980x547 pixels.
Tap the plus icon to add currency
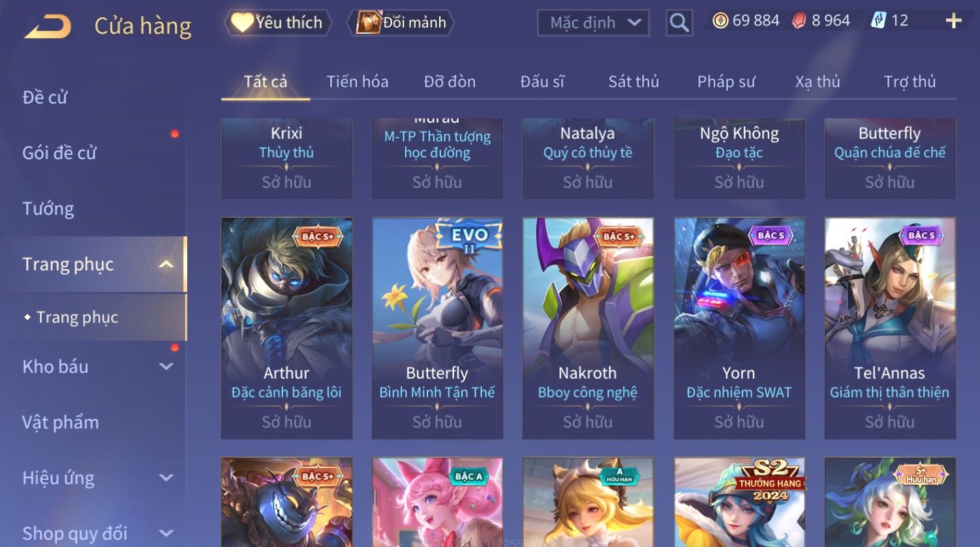click(953, 21)
